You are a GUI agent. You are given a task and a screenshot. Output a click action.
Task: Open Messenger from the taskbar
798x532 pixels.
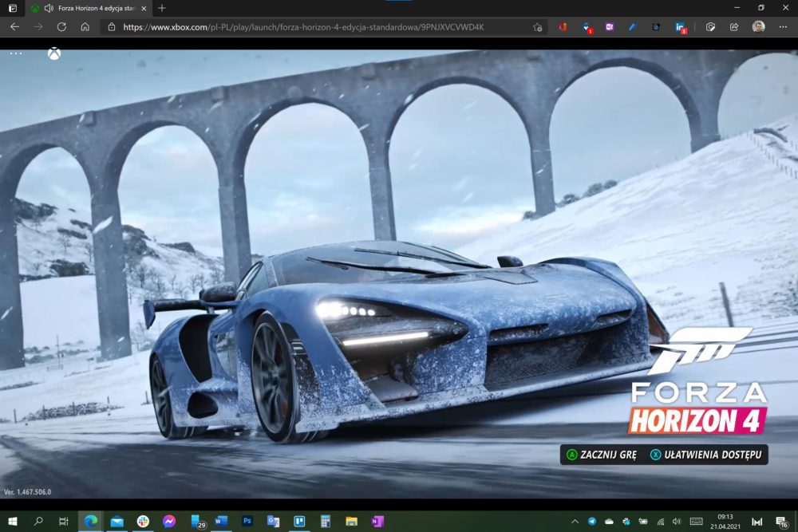(x=169, y=522)
